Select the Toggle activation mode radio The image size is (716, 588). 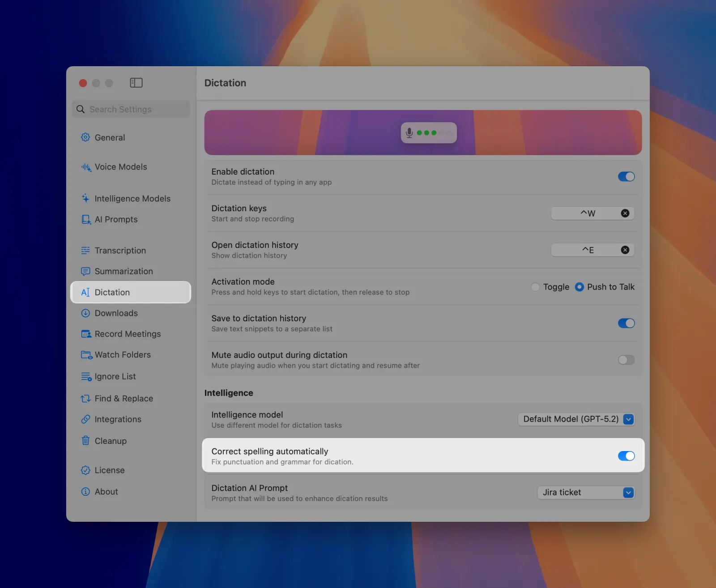[535, 287]
